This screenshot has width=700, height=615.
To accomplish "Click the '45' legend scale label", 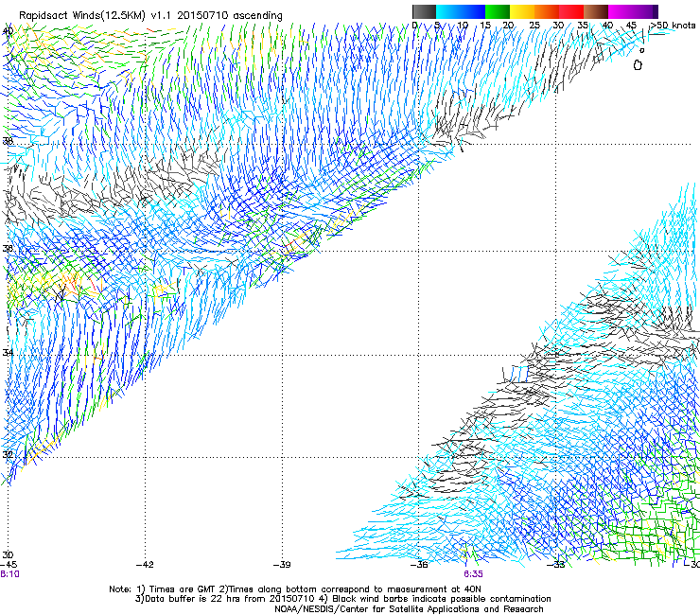I will (631, 25).
